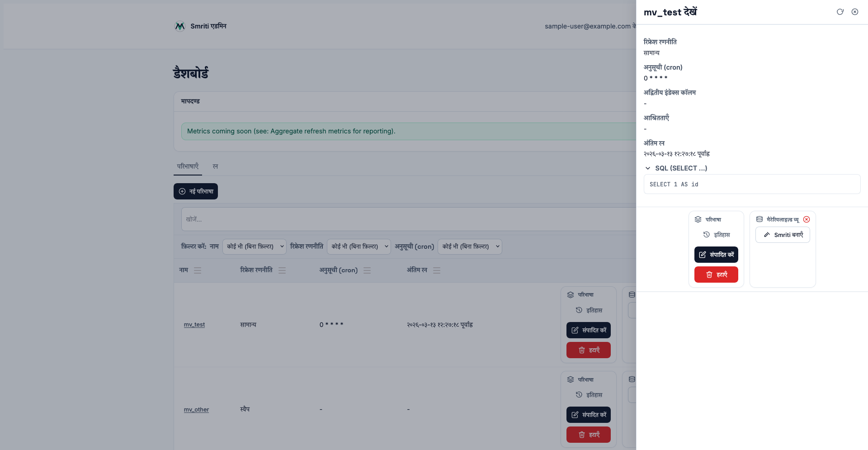Click अंतिम रन column menu icon
This screenshot has width=868, height=450.
(x=436, y=270)
